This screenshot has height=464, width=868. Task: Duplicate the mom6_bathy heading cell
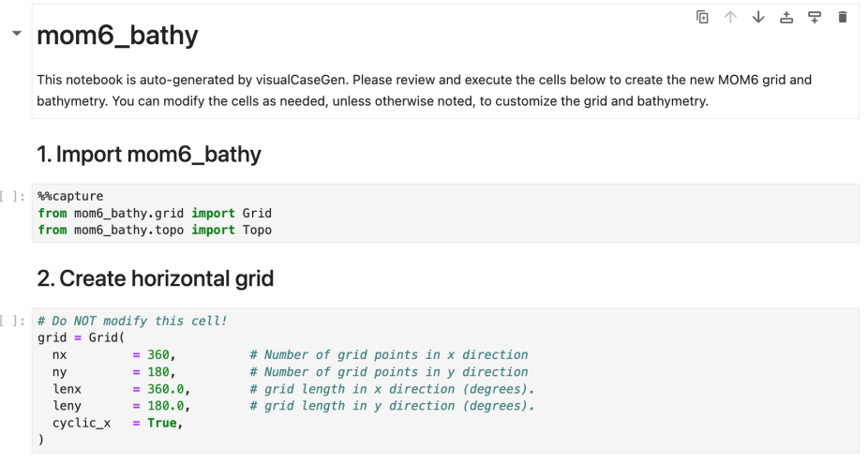[x=702, y=17]
